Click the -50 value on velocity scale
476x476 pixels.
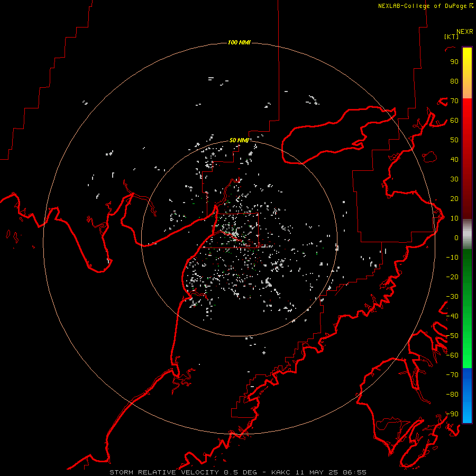point(452,336)
